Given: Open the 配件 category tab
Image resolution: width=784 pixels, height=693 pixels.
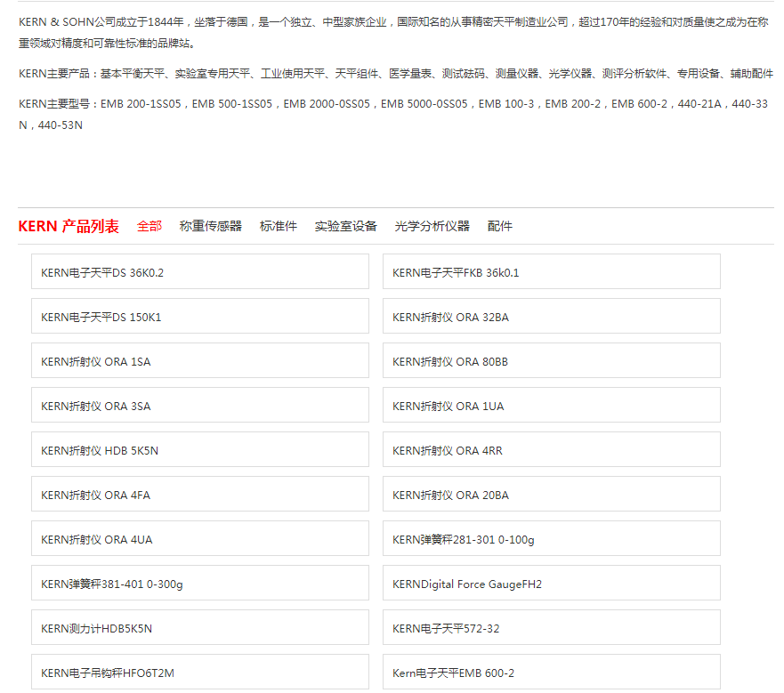Looking at the screenshot, I should [500, 226].
